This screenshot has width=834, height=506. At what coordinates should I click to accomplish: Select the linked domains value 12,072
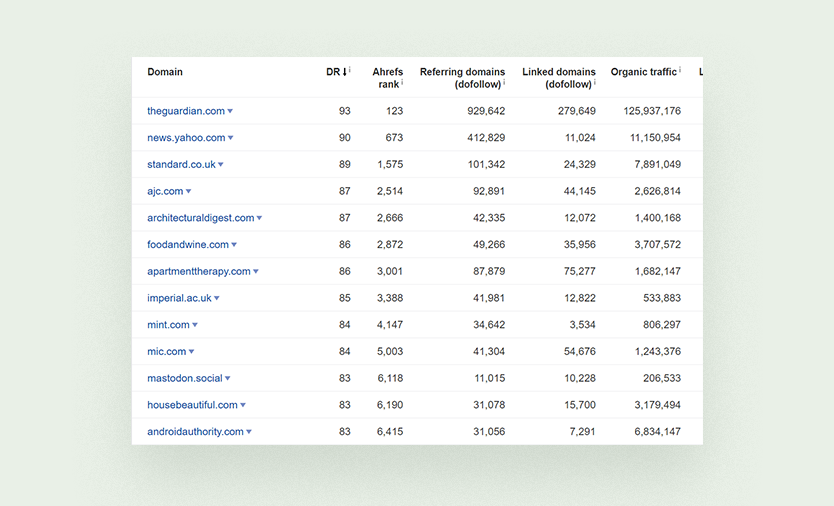[x=580, y=218]
